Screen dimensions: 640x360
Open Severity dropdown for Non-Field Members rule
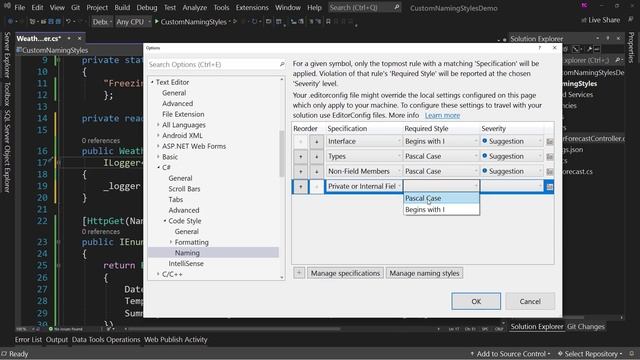pos(512,171)
